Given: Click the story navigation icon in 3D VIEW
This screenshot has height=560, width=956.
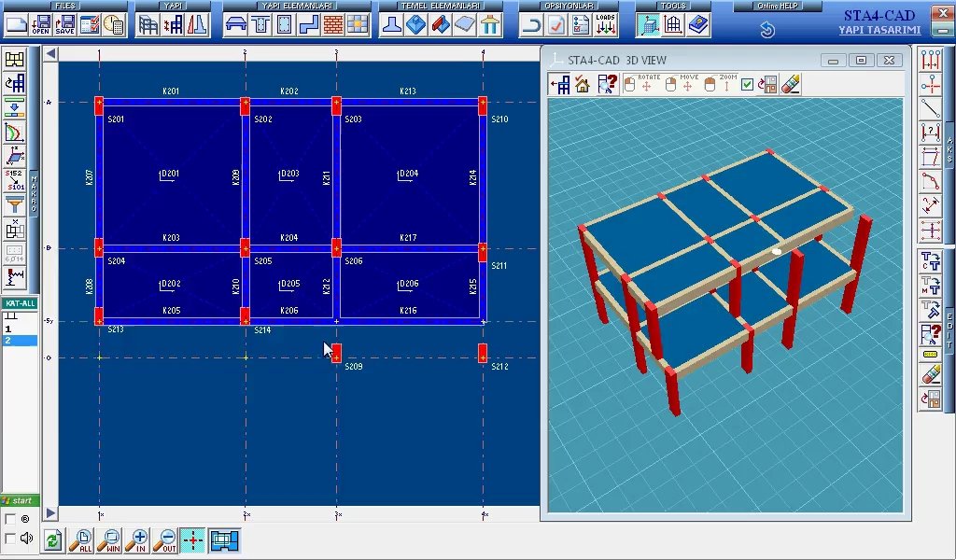Looking at the screenshot, I should tap(560, 84).
